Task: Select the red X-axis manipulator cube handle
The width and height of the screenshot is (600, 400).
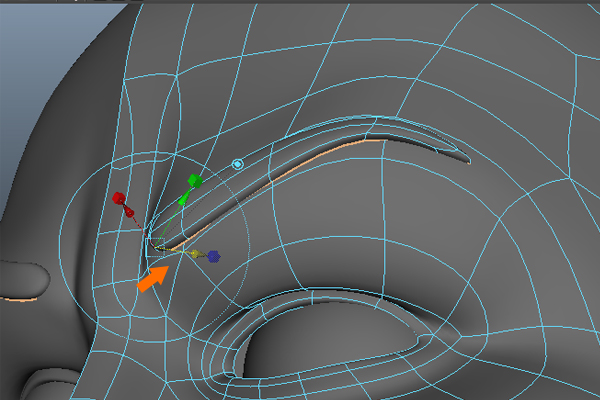Action: 119,198
